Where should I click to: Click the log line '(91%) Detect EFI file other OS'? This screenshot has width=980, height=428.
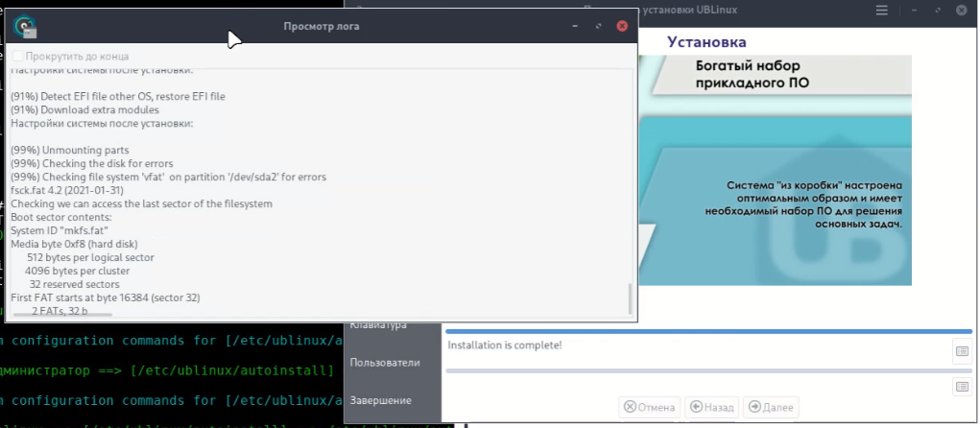point(118,97)
